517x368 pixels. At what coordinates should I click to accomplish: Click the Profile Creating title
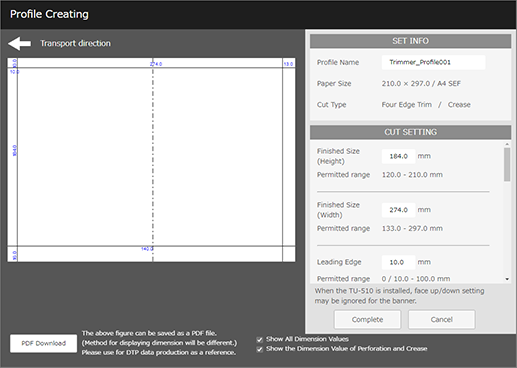49,14
